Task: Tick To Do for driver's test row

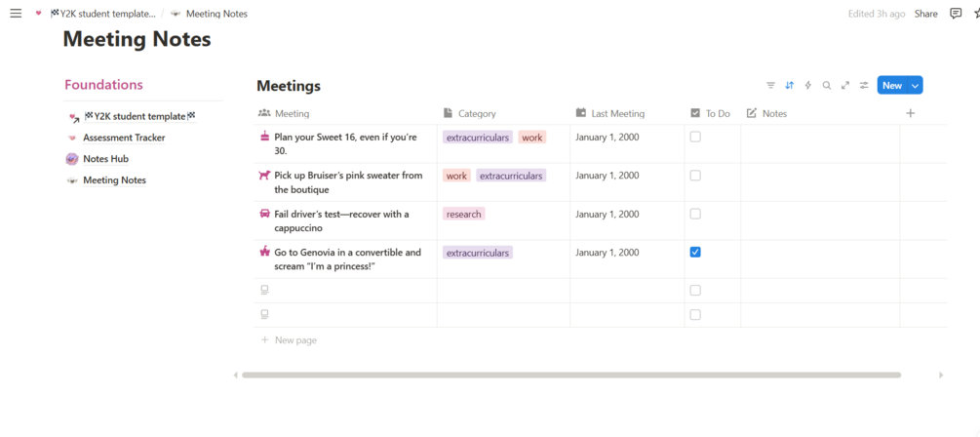Action: coord(695,214)
